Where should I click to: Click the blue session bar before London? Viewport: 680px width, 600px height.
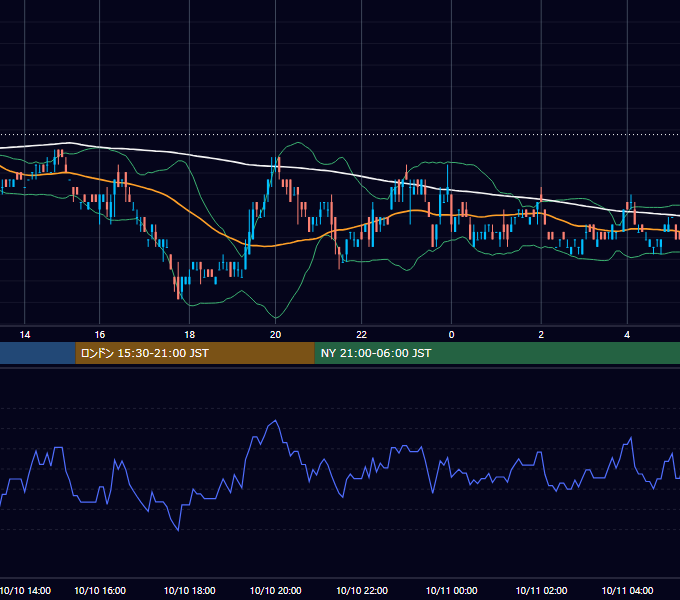coord(38,353)
